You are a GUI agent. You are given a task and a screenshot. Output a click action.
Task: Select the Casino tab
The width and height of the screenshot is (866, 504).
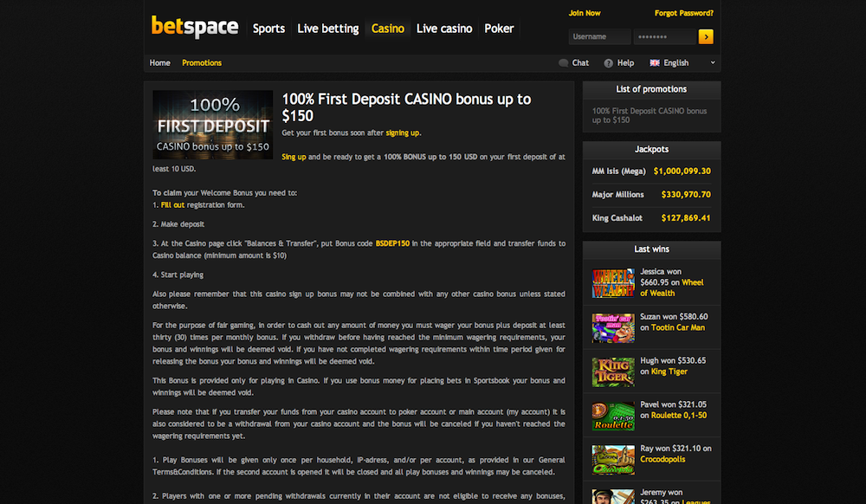[387, 29]
